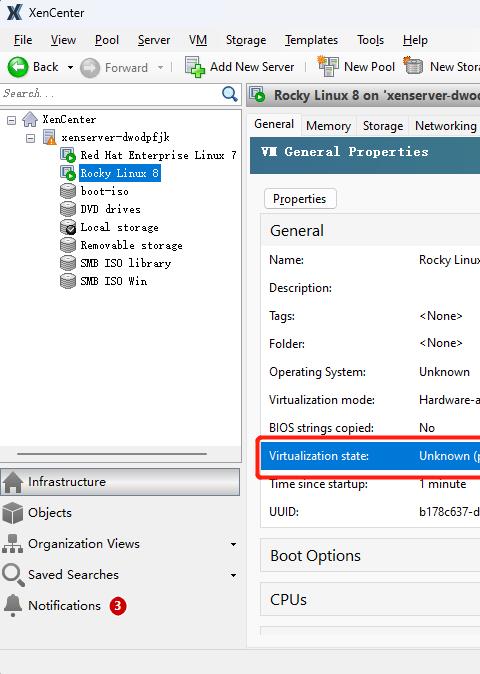The width and height of the screenshot is (480, 674).
Task: Select the Virtualization state row
Action: tap(370, 456)
